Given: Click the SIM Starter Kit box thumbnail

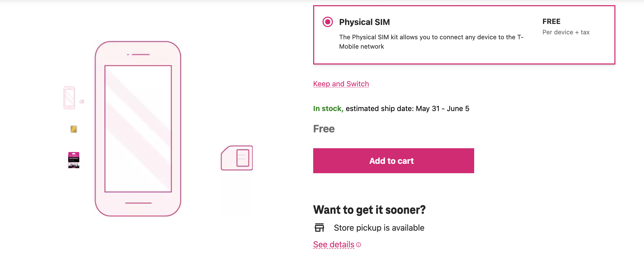Looking at the screenshot, I should (x=74, y=160).
